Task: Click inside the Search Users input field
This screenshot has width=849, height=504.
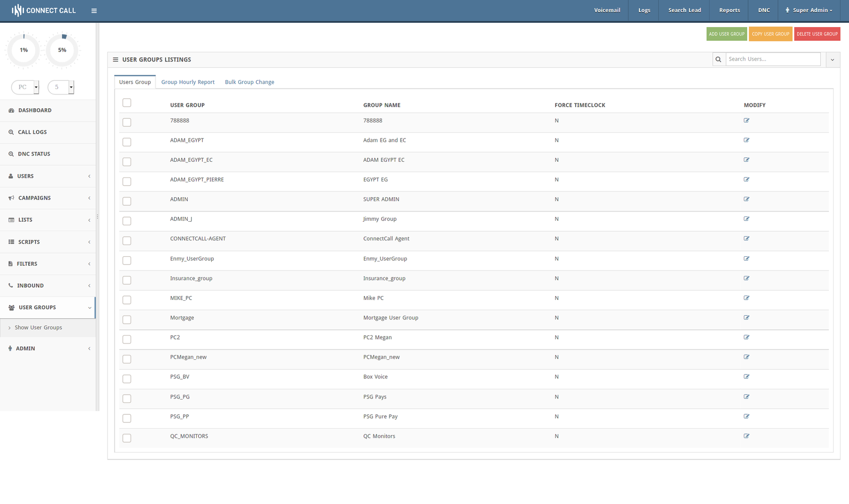Action: click(x=773, y=59)
